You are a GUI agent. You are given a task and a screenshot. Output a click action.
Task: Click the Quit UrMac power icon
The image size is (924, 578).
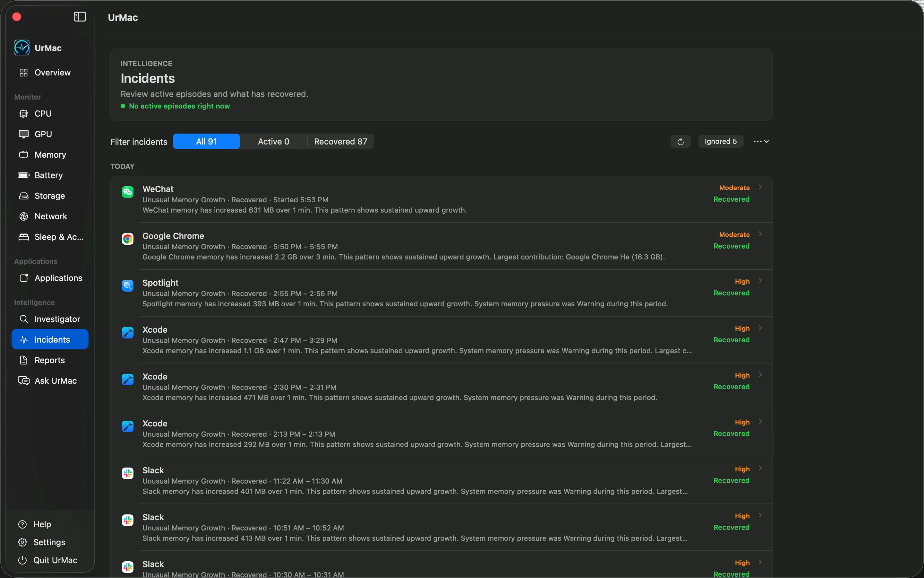(22, 560)
